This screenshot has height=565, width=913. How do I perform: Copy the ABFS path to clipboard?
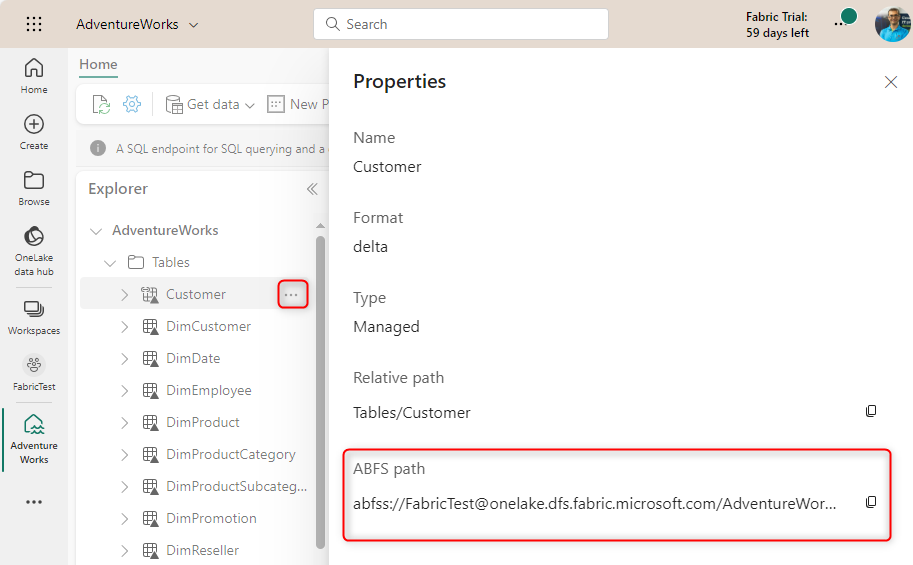pyautogui.click(x=871, y=502)
